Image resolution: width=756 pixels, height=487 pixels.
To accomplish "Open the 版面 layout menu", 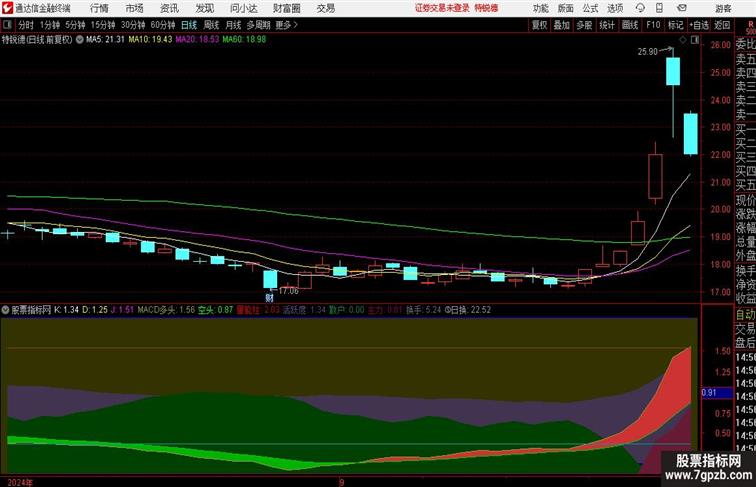I will click(x=566, y=8).
